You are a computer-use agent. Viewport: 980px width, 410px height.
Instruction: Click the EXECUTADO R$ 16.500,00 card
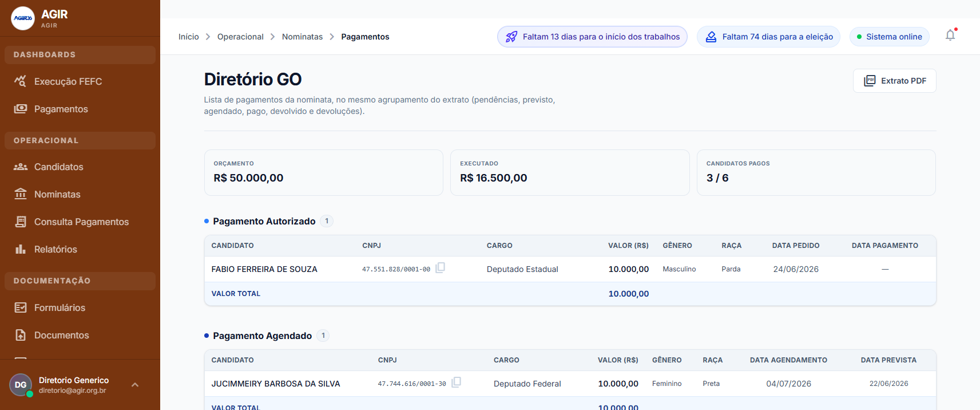(x=570, y=172)
